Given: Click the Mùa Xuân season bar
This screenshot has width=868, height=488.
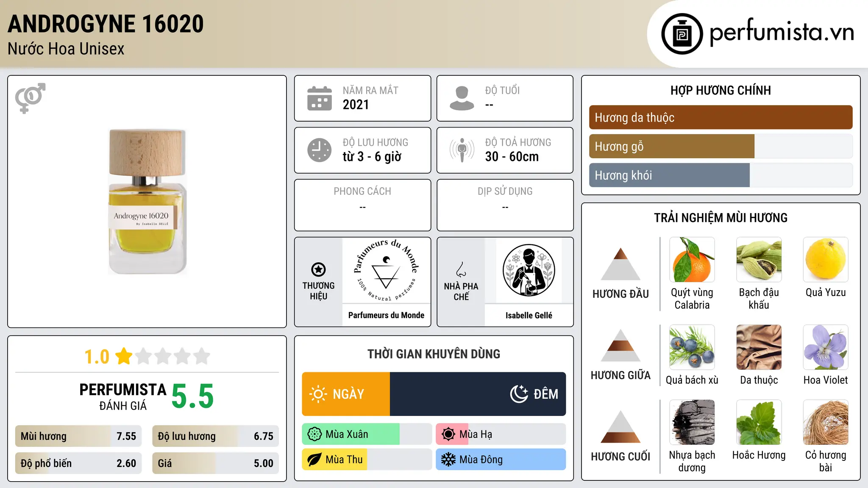Looking at the screenshot, I should point(367,434).
